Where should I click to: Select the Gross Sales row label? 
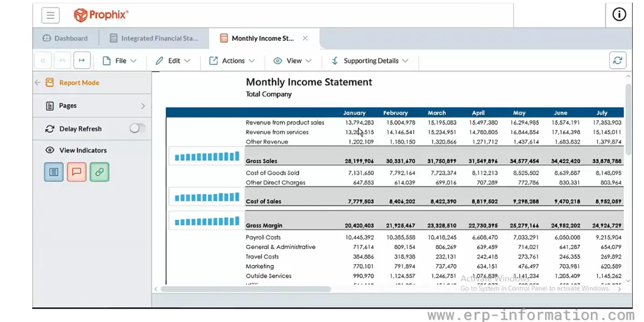point(261,161)
